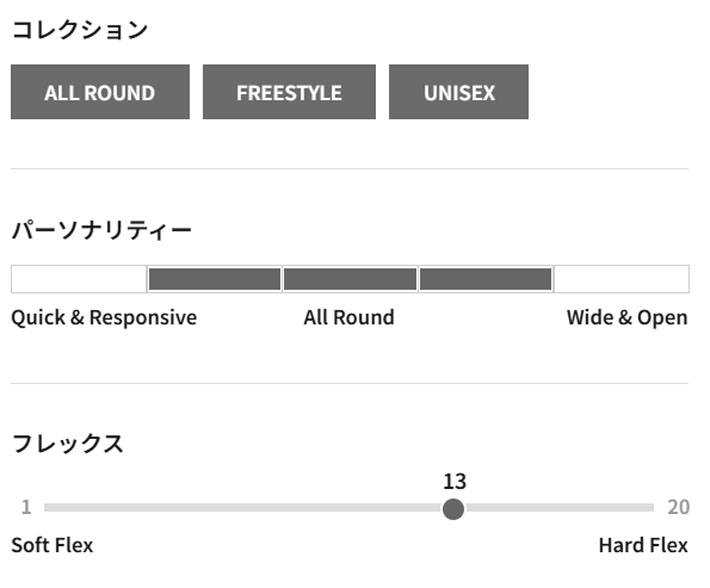
Task: Click the ALL ROUND collection button
Action: tap(100, 93)
